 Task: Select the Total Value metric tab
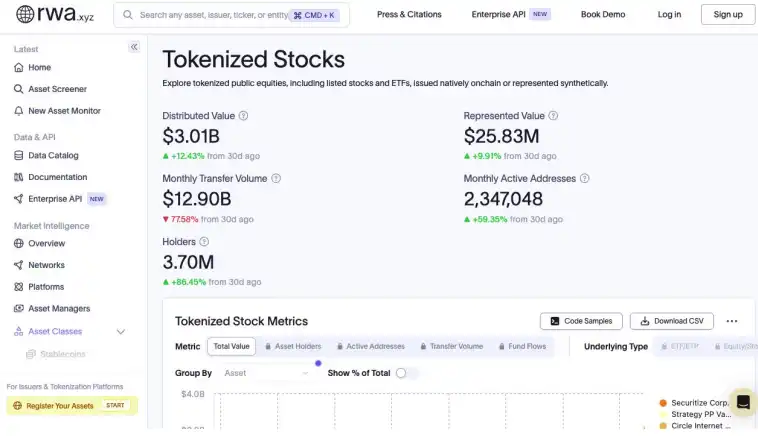(x=231, y=346)
